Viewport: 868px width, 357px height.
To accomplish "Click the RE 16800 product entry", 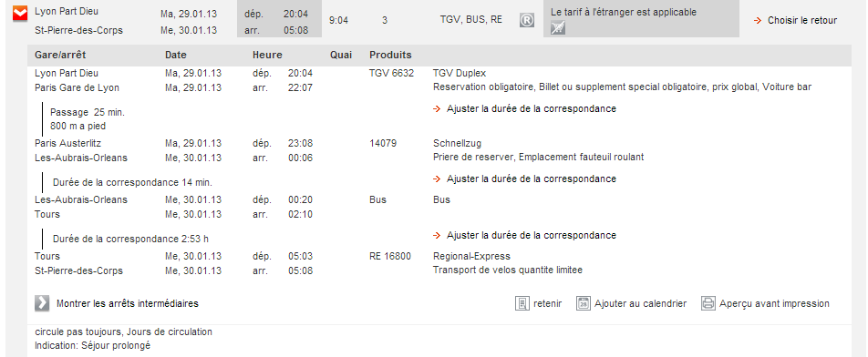I will tap(390, 257).
